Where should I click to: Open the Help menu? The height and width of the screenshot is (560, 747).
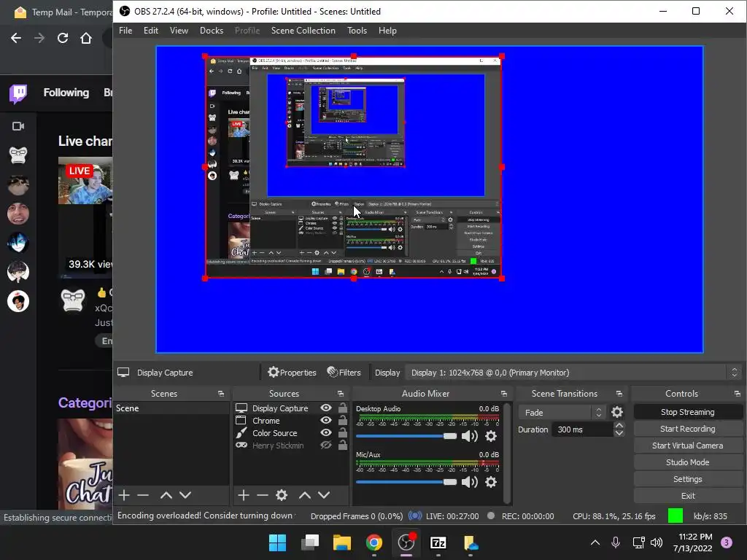click(x=388, y=31)
